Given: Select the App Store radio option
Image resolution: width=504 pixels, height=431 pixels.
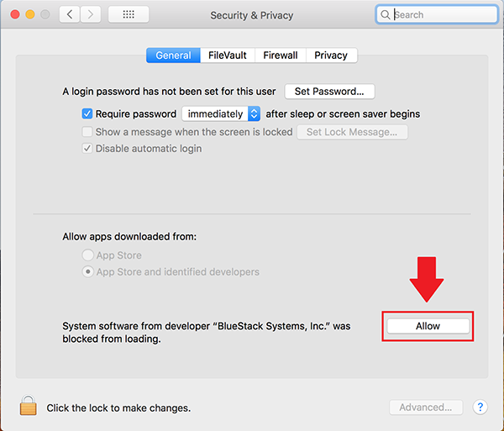Looking at the screenshot, I should (87, 255).
